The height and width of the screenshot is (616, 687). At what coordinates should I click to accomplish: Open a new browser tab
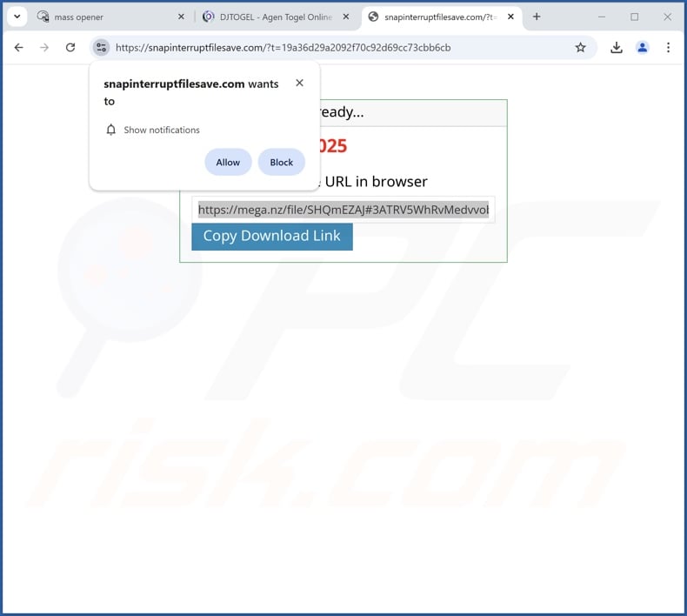(x=537, y=17)
